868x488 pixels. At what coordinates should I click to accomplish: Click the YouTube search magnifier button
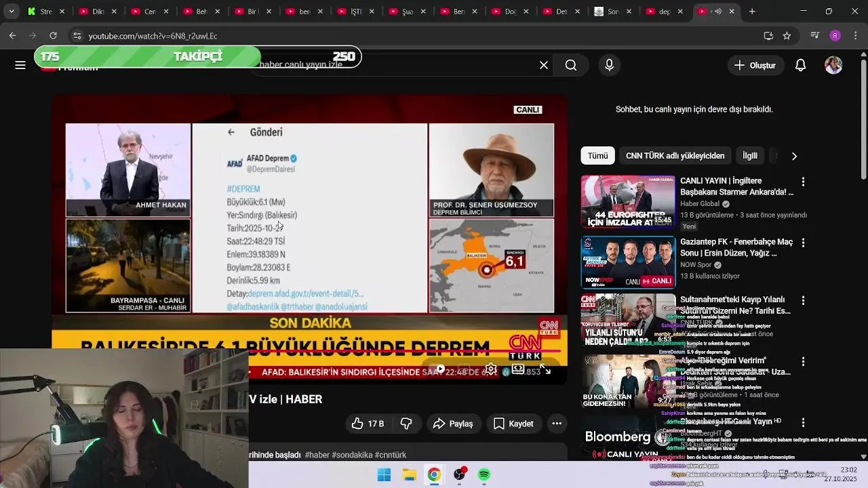coord(571,65)
